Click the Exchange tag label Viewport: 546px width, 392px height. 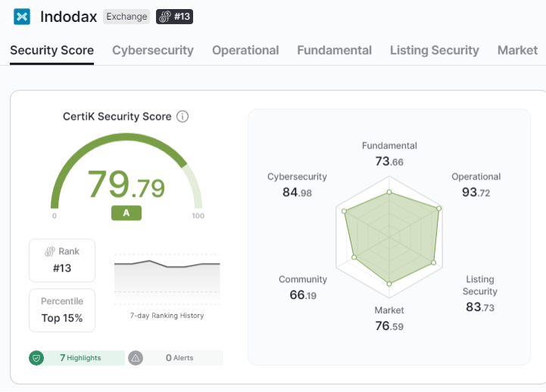[x=126, y=17]
